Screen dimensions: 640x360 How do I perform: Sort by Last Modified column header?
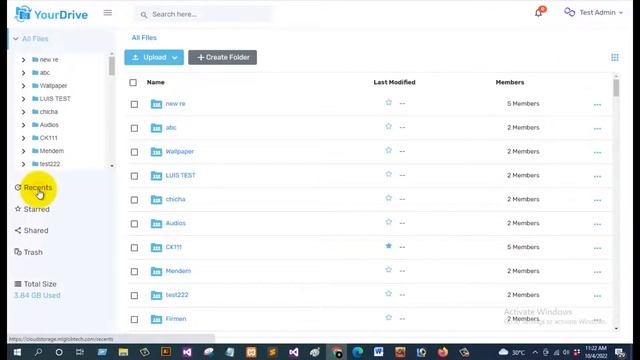click(394, 82)
